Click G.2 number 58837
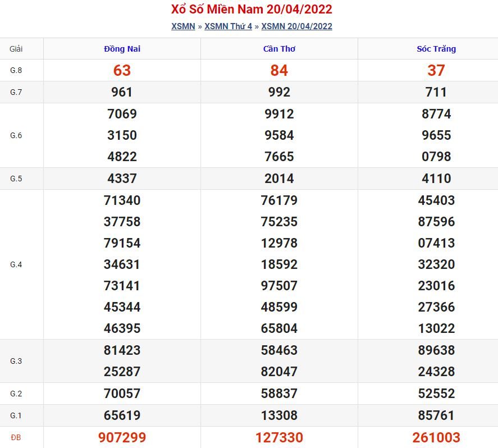 pyautogui.click(x=279, y=394)
